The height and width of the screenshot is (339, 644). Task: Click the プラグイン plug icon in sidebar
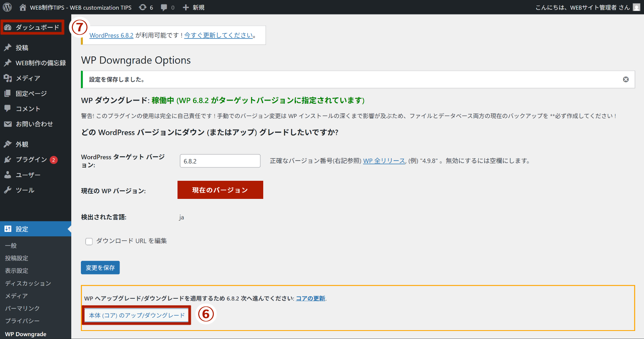coord(8,159)
